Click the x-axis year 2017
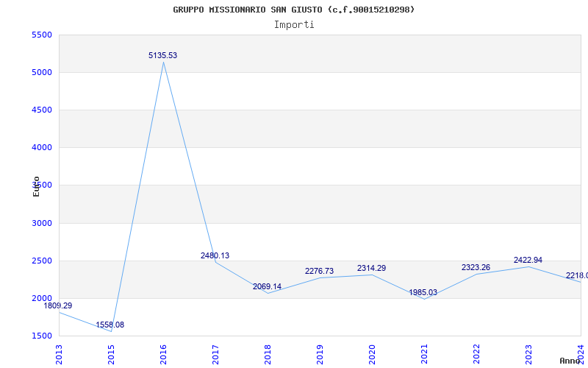588x368 pixels. (x=215, y=354)
